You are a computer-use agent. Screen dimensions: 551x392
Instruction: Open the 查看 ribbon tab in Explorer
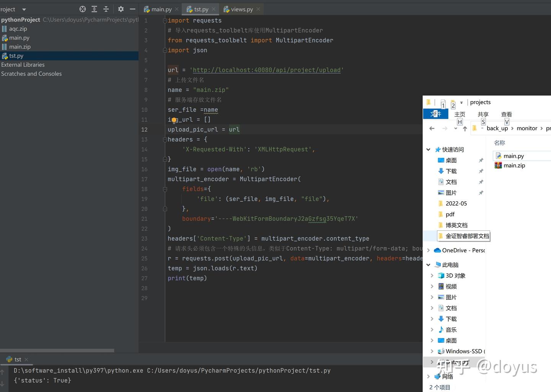pos(506,114)
